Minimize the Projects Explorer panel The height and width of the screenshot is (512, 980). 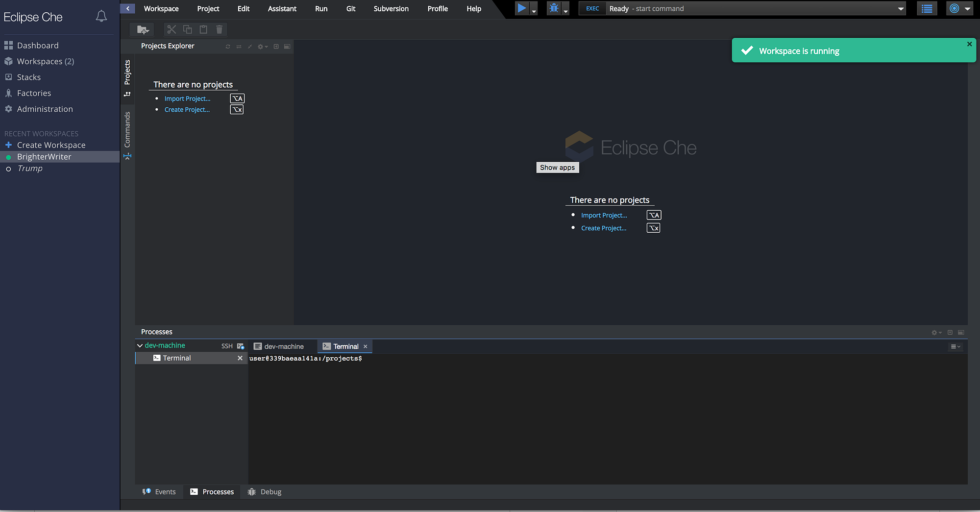tap(276, 47)
